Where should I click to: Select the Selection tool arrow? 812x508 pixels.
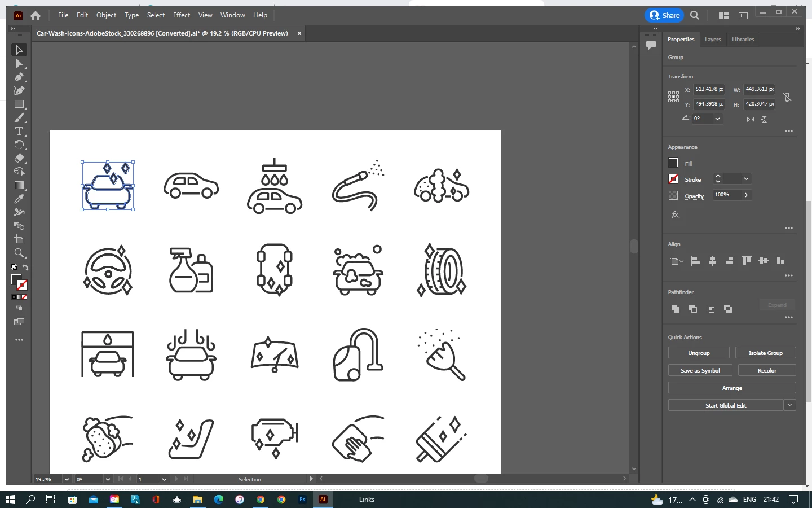pyautogui.click(x=19, y=50)
